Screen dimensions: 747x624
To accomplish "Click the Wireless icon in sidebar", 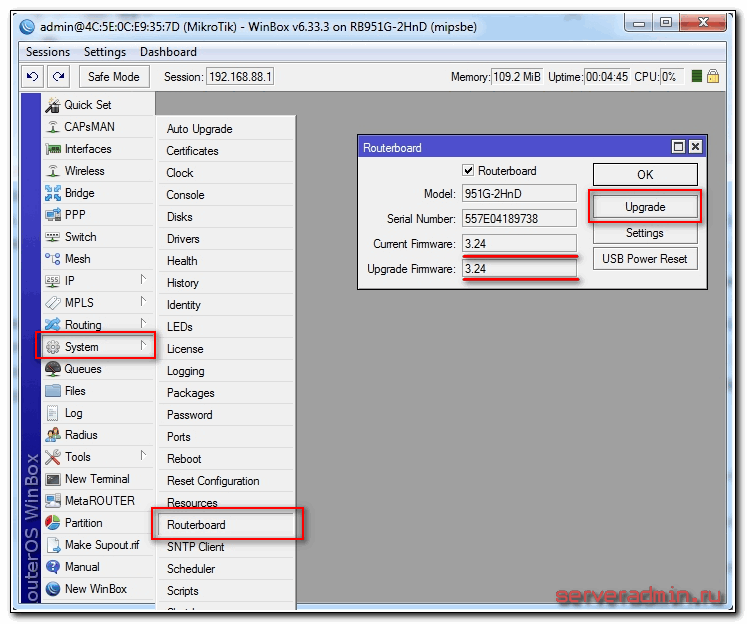I will [53, 171].
